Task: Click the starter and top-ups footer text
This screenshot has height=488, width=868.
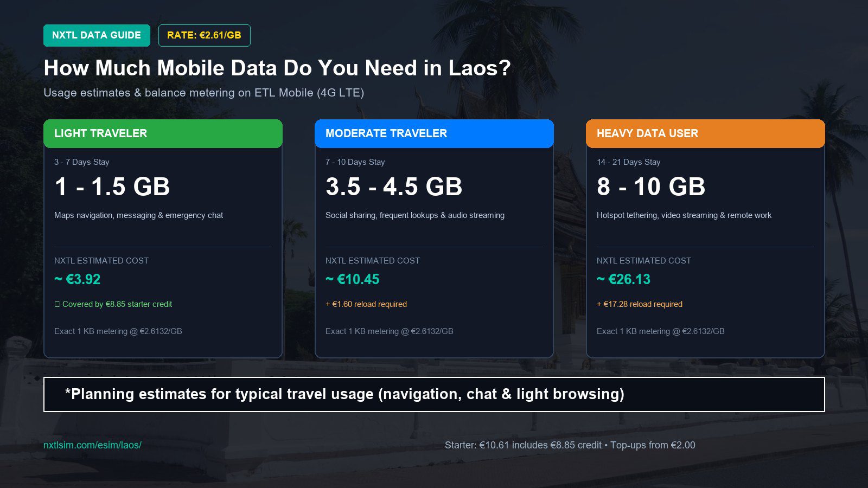Action: (570, 445)
